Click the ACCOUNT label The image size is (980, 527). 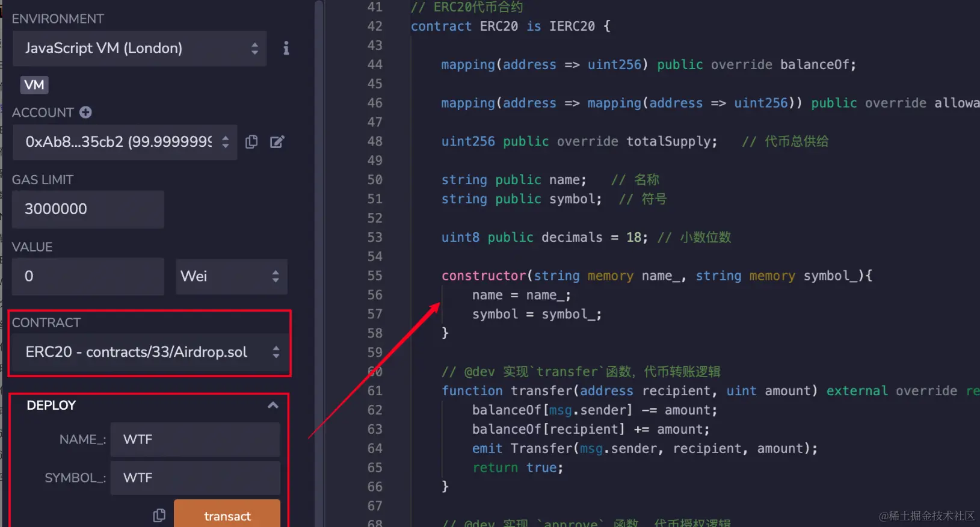[x=43, y=112]
